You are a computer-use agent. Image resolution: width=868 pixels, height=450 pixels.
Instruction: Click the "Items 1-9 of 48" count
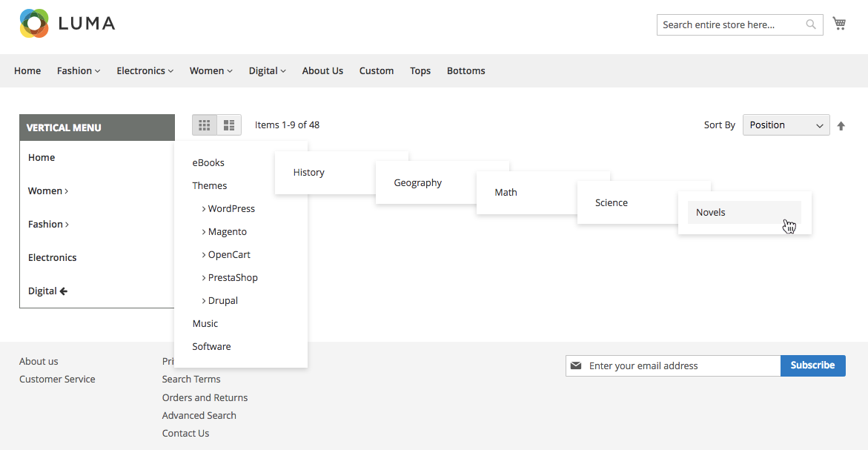coord(288,125)
